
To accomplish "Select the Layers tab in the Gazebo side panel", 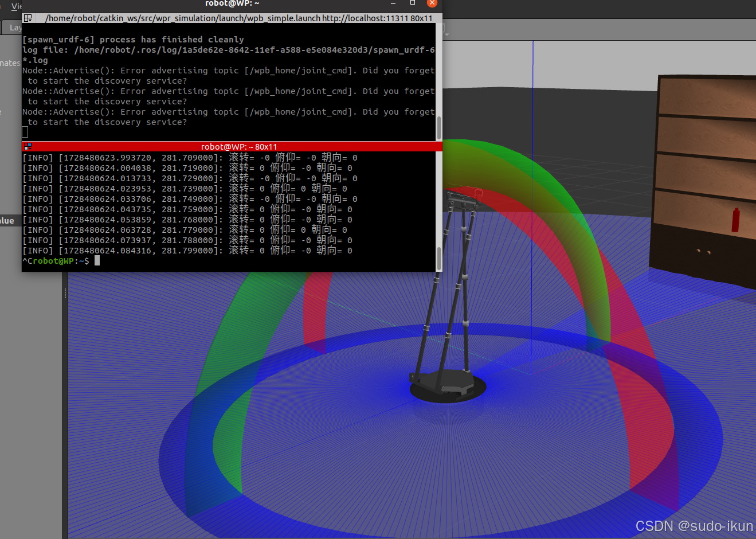I will (x=12, y=27).
